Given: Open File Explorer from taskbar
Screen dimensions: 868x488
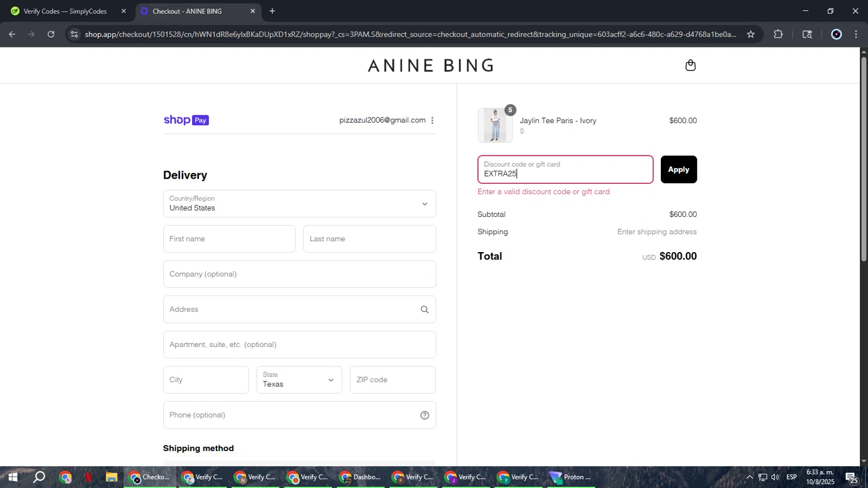Looking at the screenshot, I should [112, 478].
